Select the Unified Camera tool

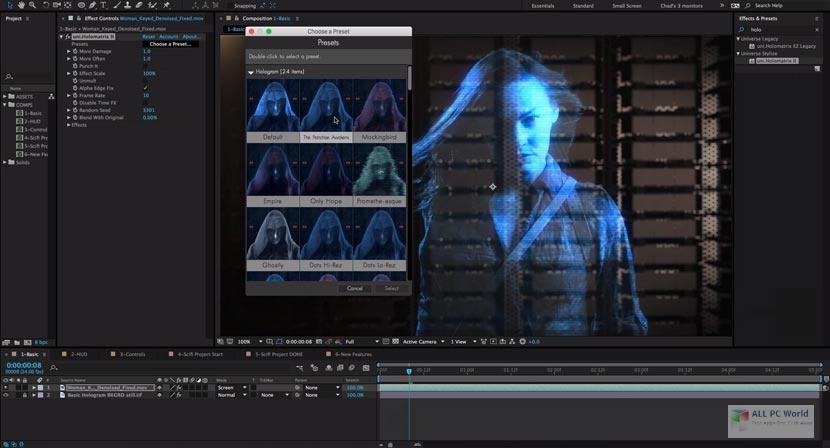click(x=57, y=5)
